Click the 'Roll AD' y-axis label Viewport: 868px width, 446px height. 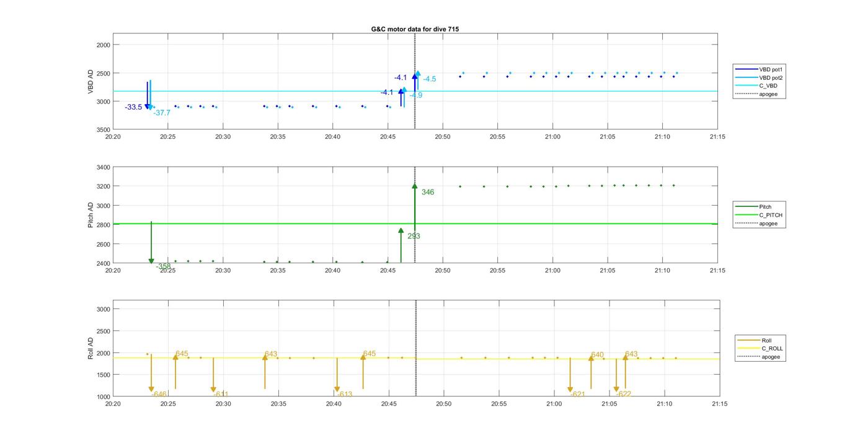point(90,348)
